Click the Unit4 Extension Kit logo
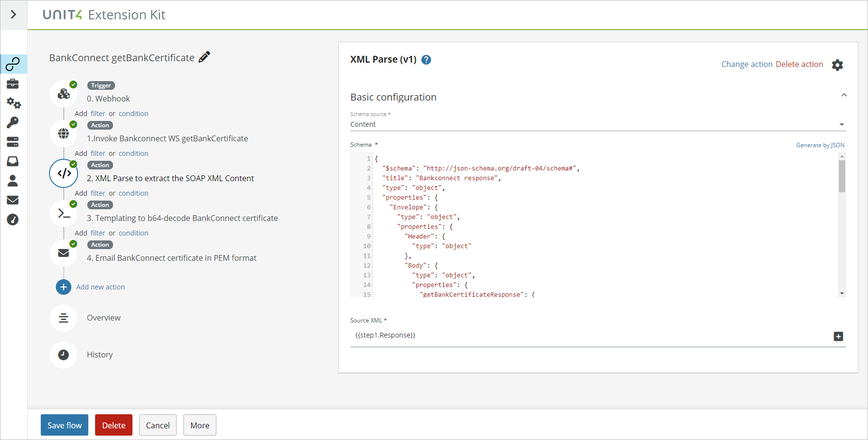Screen dimensions: 868x440 click(x=104, y=15)
